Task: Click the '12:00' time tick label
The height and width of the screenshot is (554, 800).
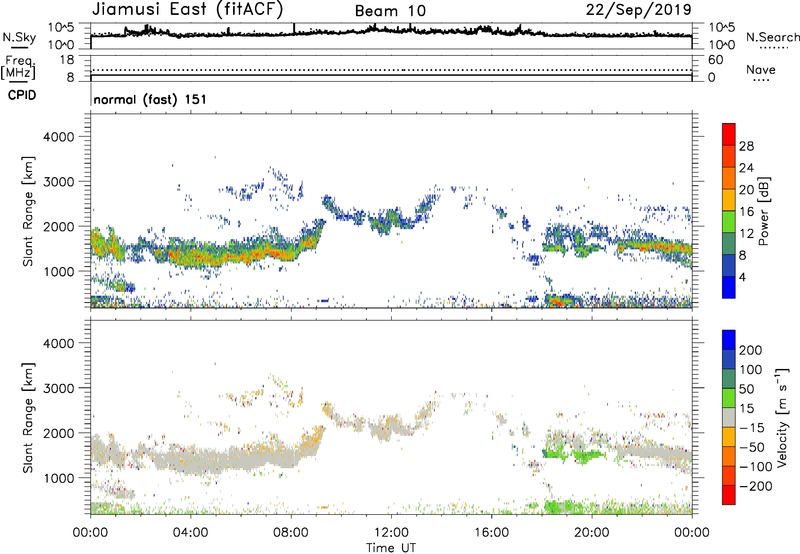Action: (x=391, y=533)
